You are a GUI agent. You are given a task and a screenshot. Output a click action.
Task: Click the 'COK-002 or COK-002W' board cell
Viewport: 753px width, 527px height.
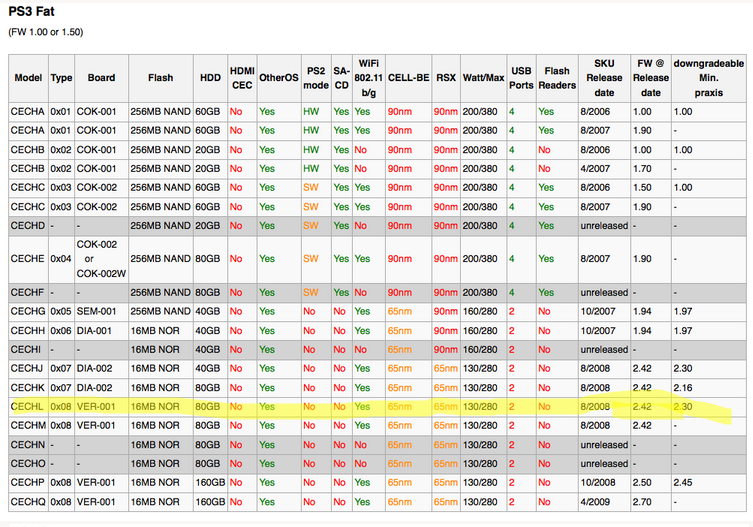[x=101, y=259]
